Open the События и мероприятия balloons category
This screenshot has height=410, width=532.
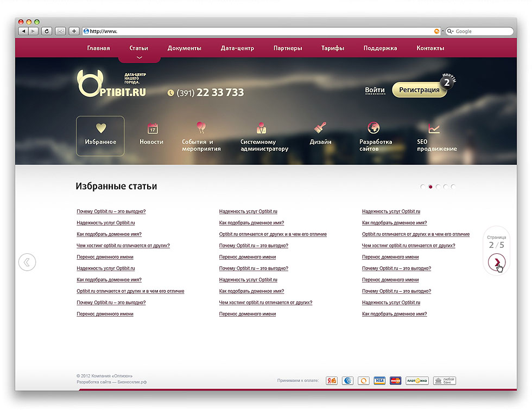(201, 137)
